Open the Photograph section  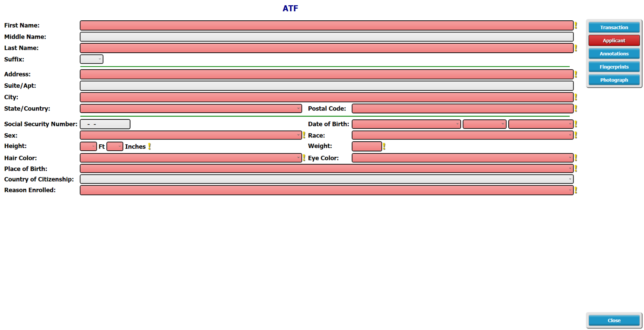click(x=614, y=80)
